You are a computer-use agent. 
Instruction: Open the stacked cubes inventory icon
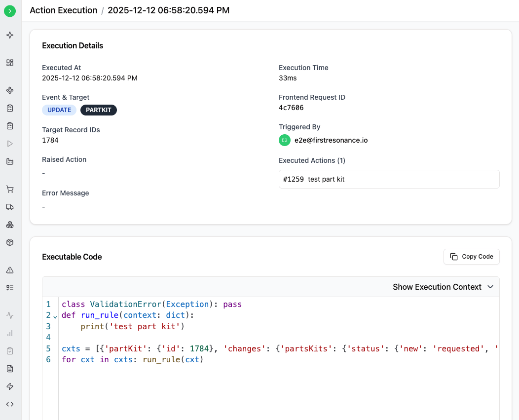coord(10,225)
